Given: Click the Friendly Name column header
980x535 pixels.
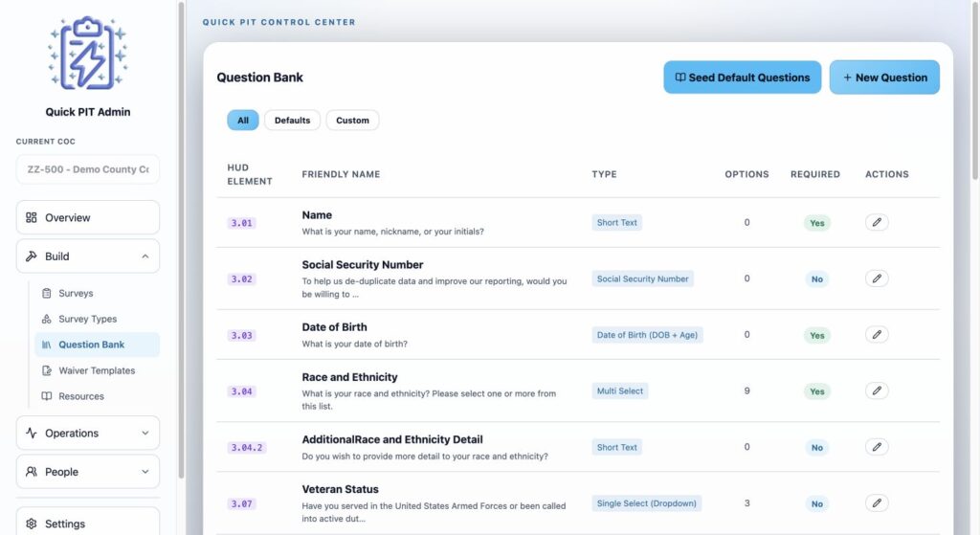Looking at the screenshot, I should [x=341, y=174].
